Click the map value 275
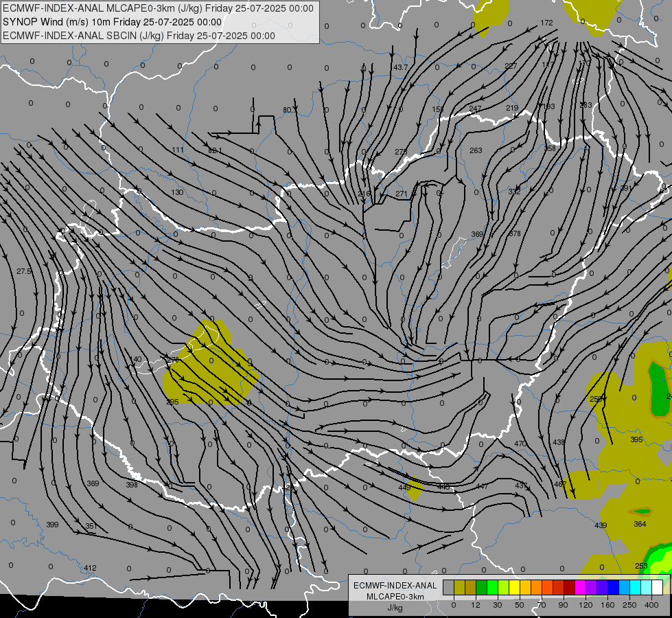The image size is (672, 618). pyautogui.click(x=401, y=152)
